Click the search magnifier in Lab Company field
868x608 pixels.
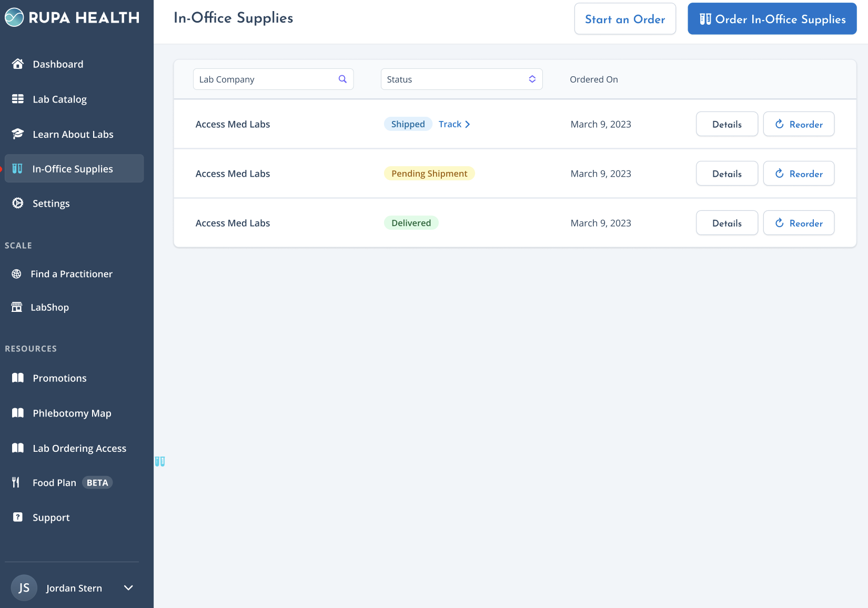pyautogui.click(x=342, y=79)
